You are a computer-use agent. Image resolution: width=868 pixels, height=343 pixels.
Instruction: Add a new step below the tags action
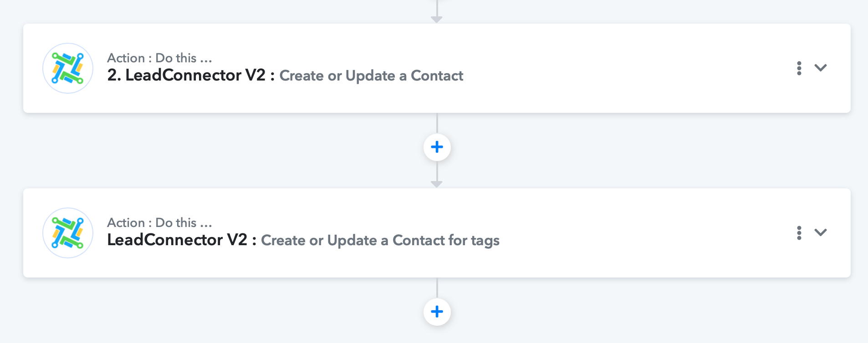[x=437, y=312]
